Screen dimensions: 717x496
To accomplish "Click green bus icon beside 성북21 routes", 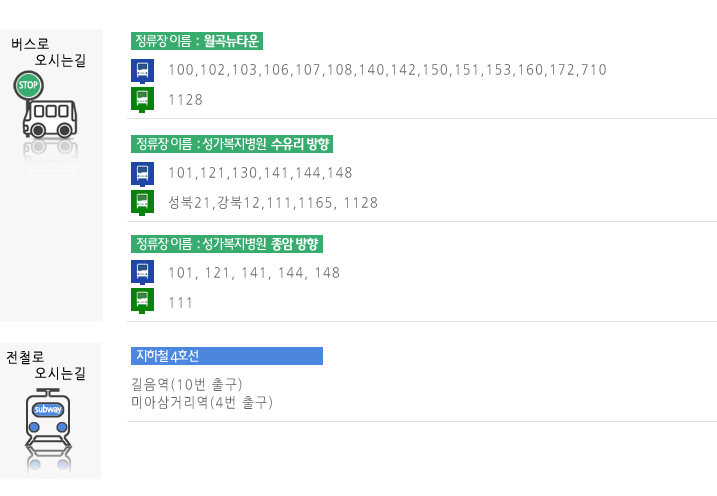I will tap(143, 202).
